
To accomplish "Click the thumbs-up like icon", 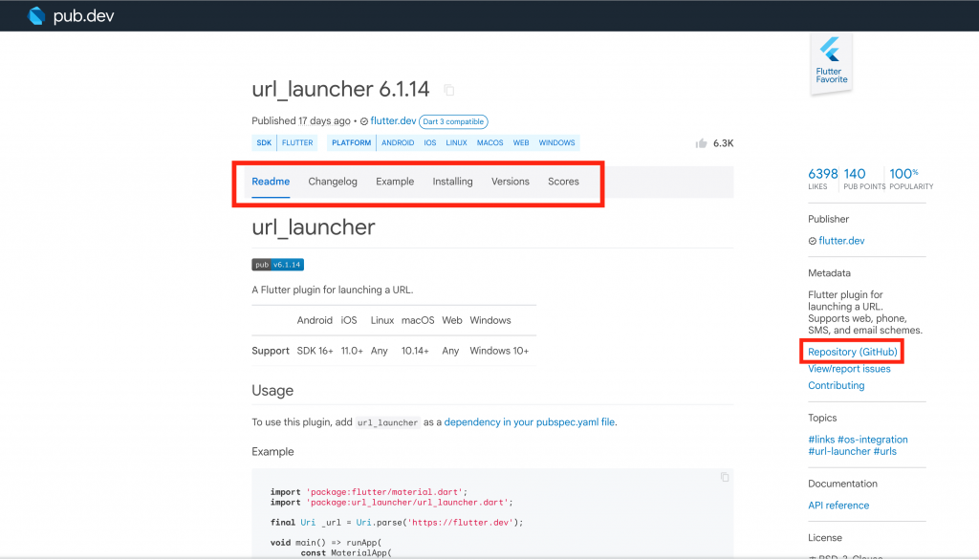I will coord(701,143).
